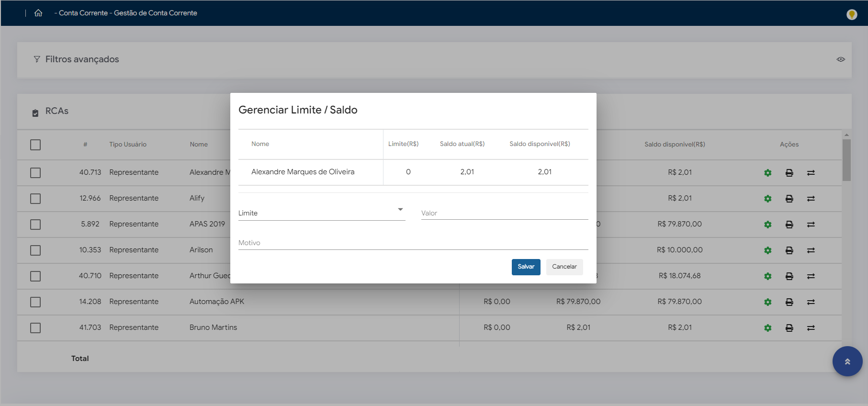The image size is (868, 406).
Task: Click the table vertical scrollbar thumb
Action: pyautogui.click(x=846, y=160)
